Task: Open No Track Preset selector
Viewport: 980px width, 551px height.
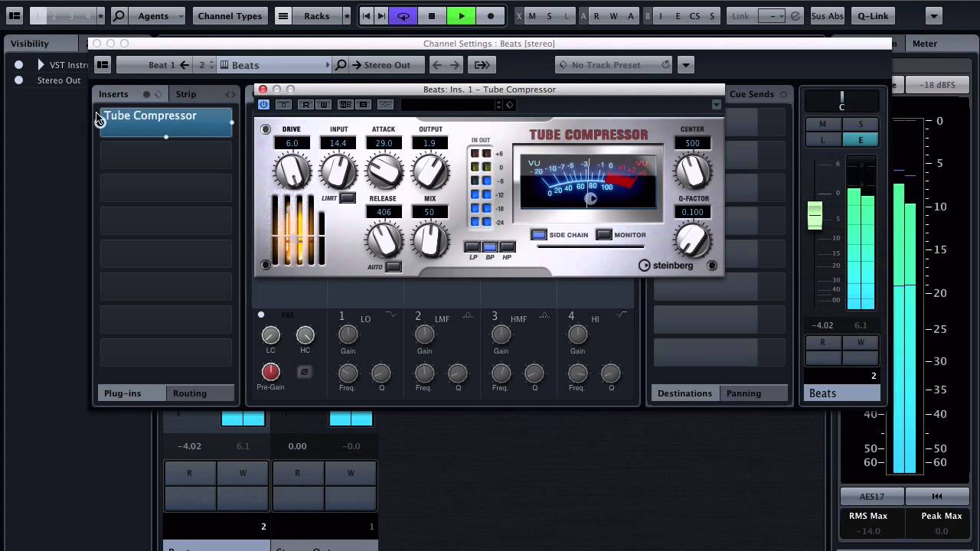Action: click(614, 65)
